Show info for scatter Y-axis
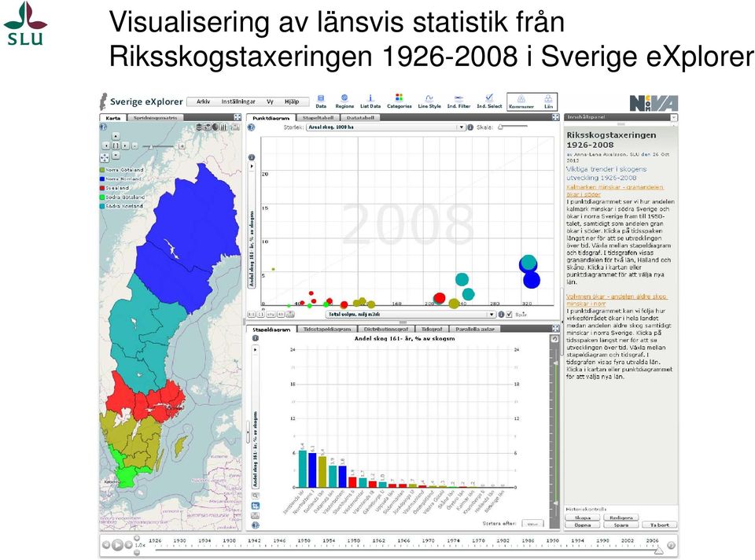The image size is (755, 560). (252, 157)
